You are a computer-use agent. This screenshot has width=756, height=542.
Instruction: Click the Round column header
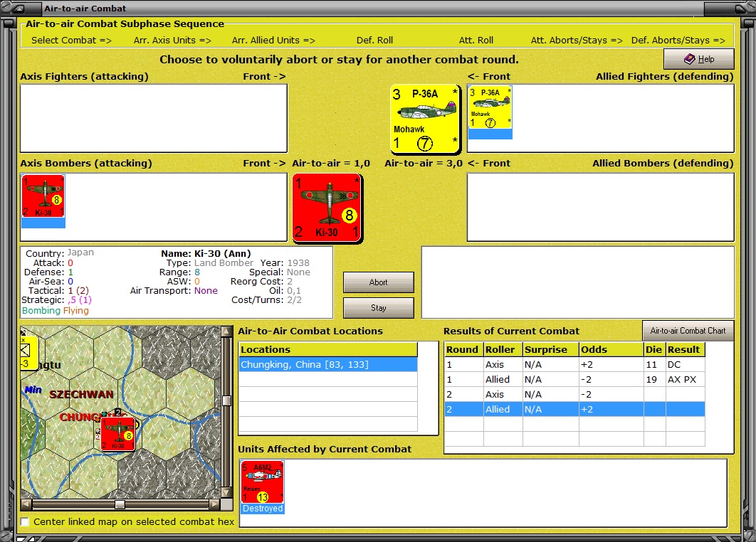464,349
